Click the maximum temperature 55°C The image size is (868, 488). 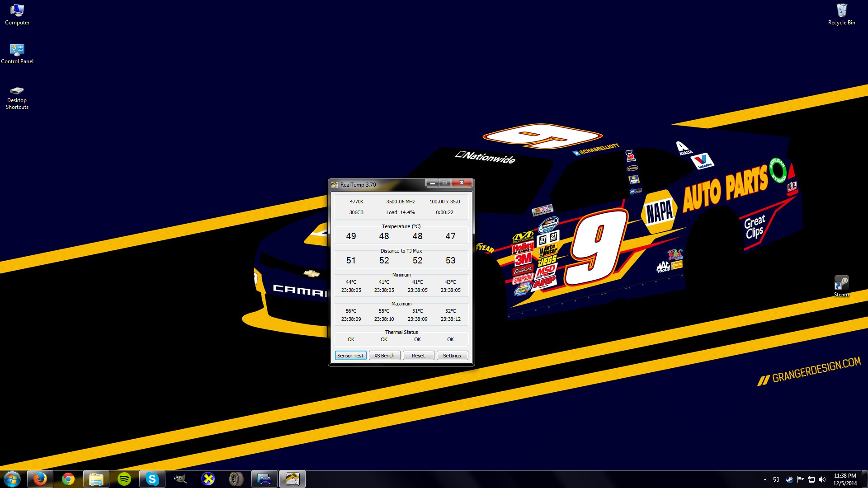384,311
